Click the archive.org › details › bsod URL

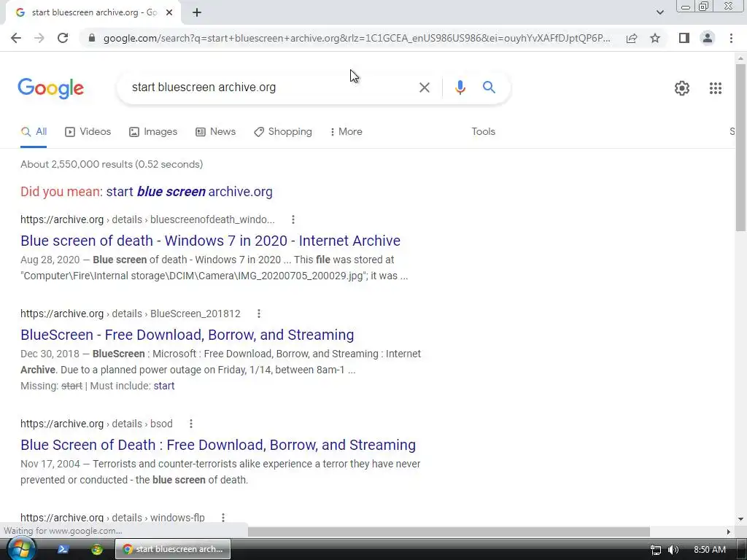click(x=97, y=424)
